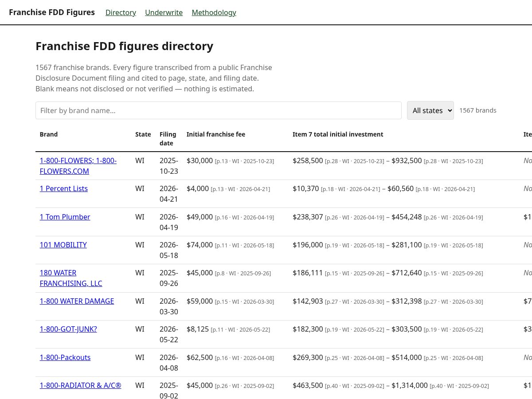Select the $196,000 low investment figure

point(308,245)
